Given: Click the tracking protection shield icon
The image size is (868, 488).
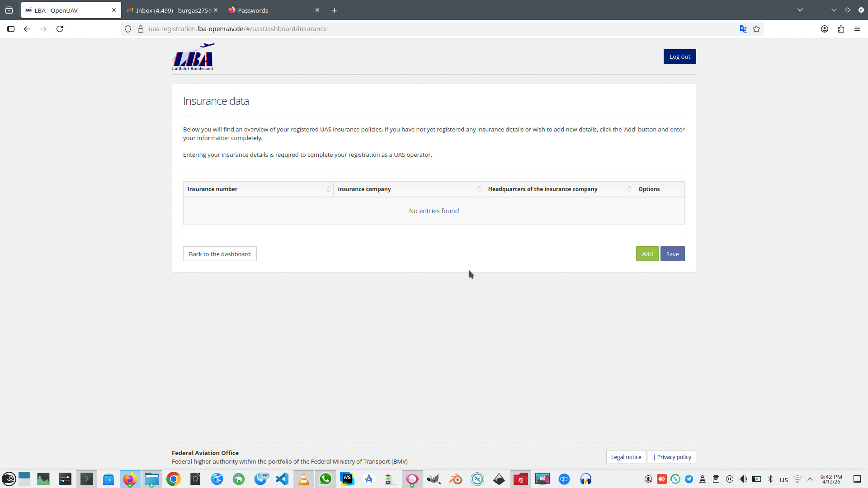Looking at the screenshot, I should (128, 29).
